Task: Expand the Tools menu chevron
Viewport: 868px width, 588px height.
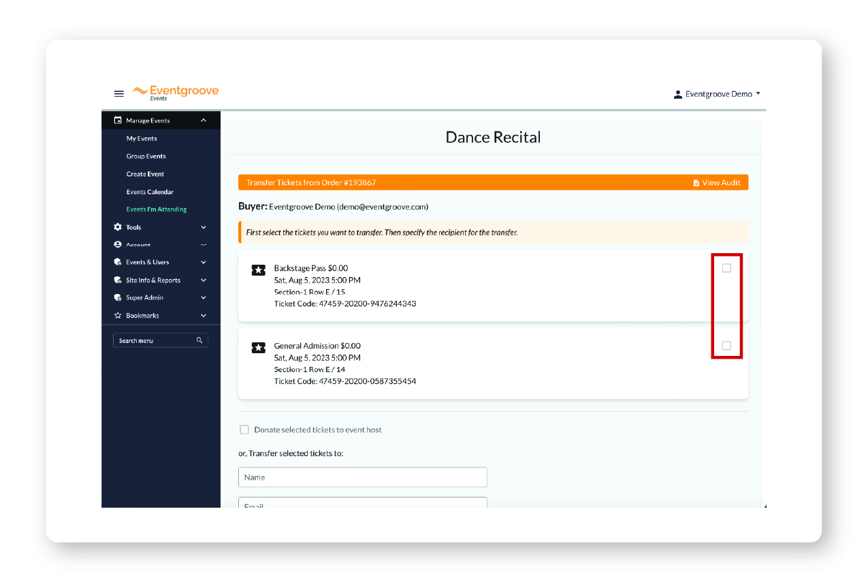Action: coord(204,227)
